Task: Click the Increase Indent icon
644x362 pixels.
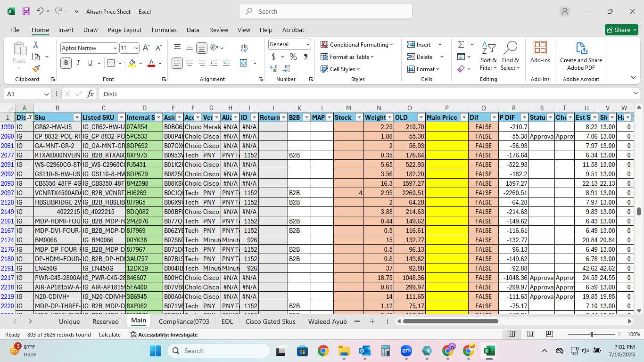Action: tap(226, 63)
